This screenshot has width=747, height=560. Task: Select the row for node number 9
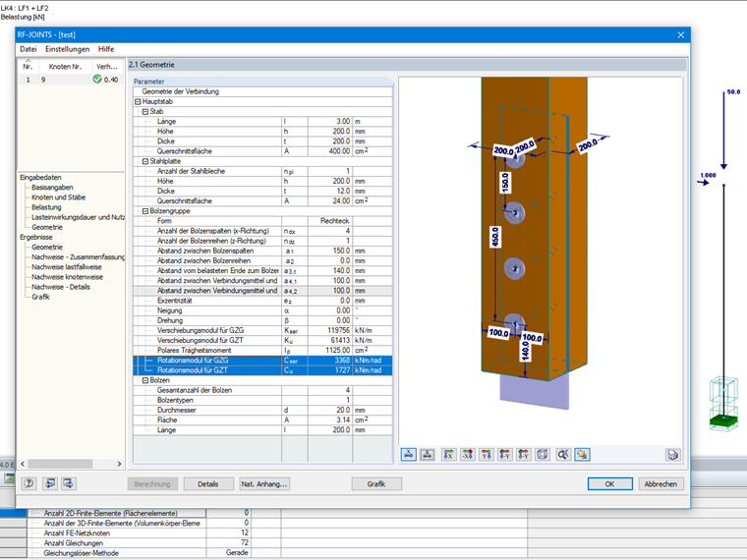[x=71, y=80]
